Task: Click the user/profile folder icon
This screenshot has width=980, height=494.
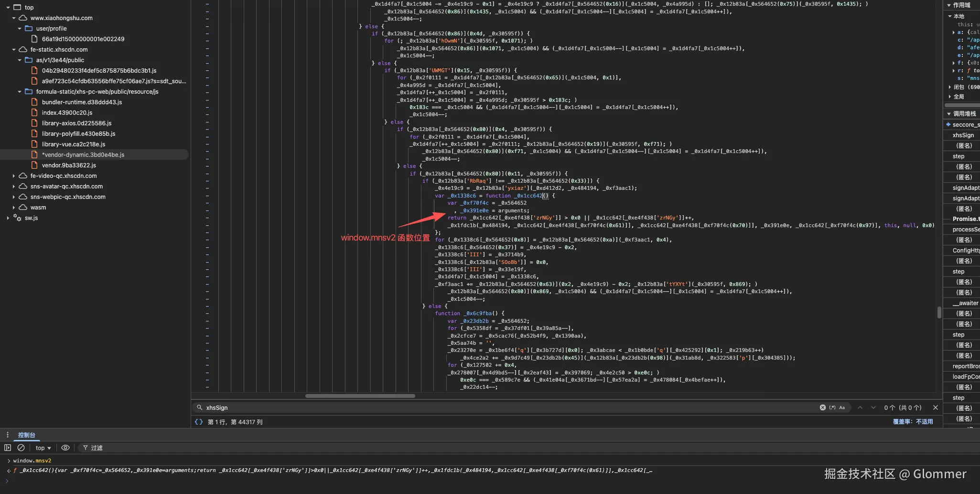Action: click(x=29, y=29)
